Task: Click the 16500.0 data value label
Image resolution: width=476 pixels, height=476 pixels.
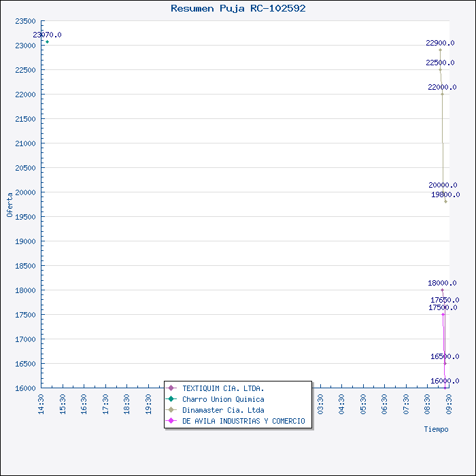Action: click(x=444, y=356)
